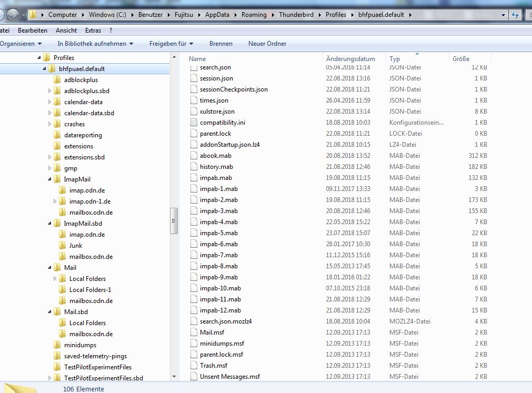532x393 pixels.
Task: Click the parent.lock file icon
Action: click(194, 134)
